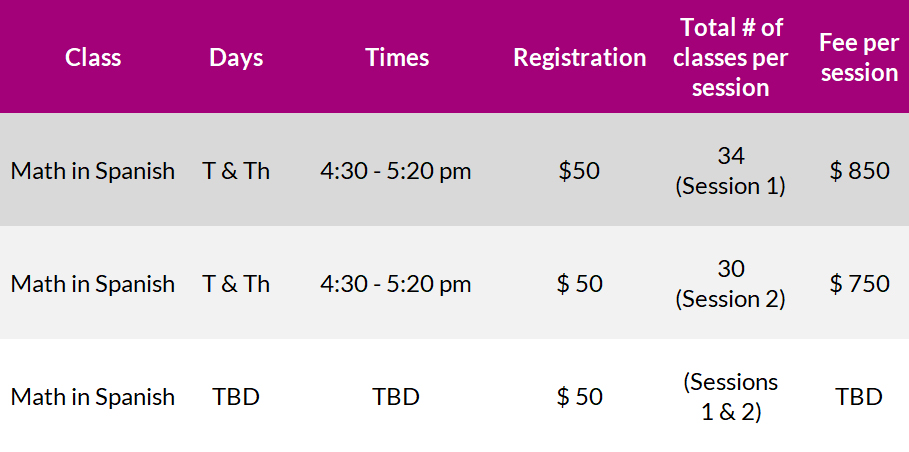This screenshot has height=452, width=909.
Task: Click the TBD days cell
Action: 236,397
